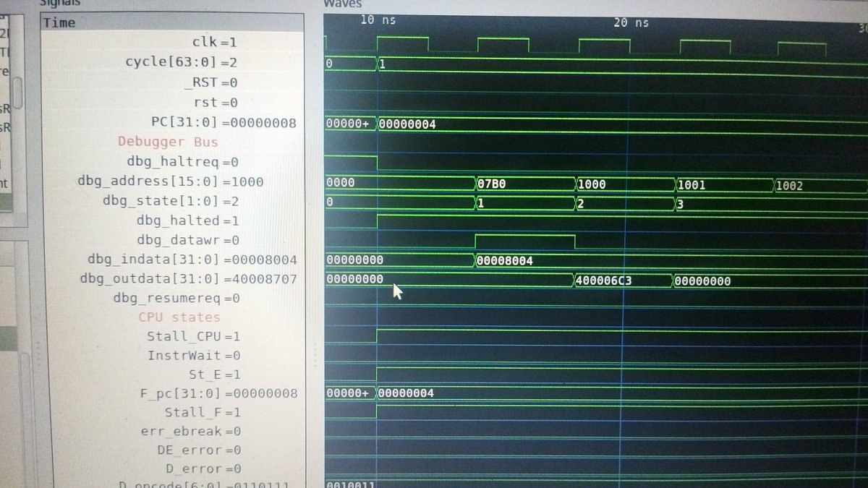Select the clk signal row
This screenshot has height=488, width=868.
215,42
